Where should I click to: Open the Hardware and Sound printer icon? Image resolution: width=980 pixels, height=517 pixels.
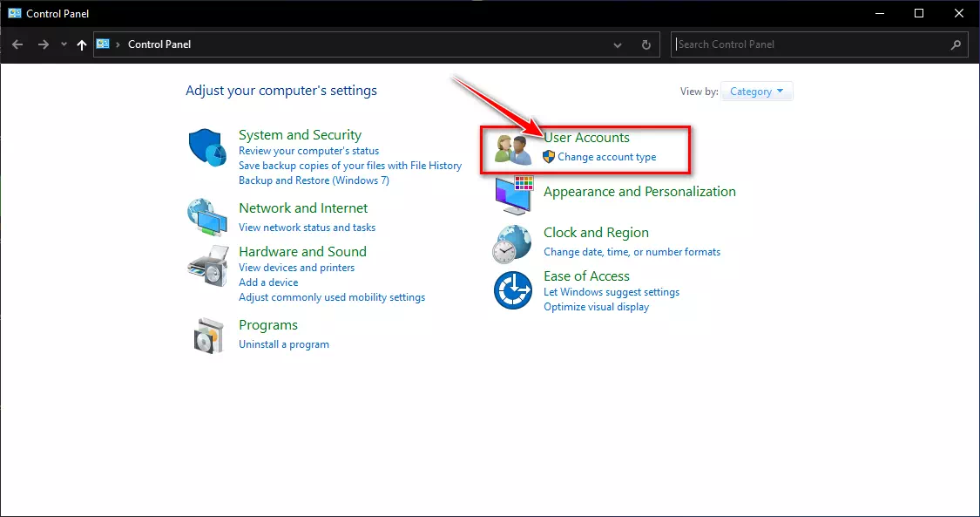tap(207, 266)
